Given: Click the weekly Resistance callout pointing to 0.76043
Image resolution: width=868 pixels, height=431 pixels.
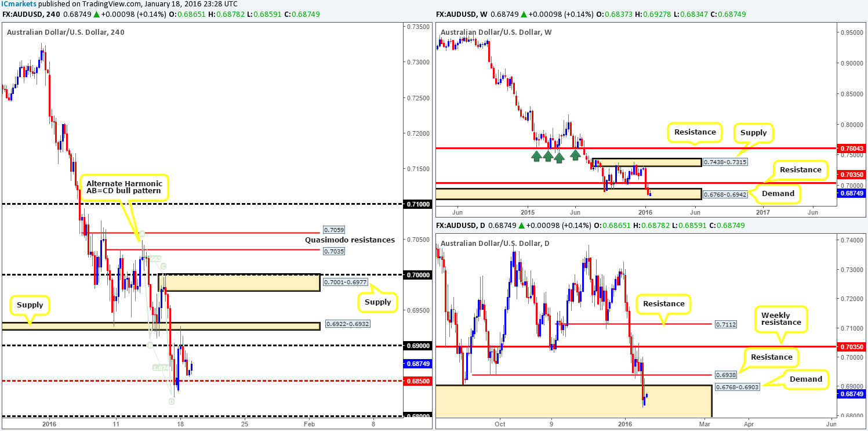Looking at the screenshot, I should coord(695,132).
